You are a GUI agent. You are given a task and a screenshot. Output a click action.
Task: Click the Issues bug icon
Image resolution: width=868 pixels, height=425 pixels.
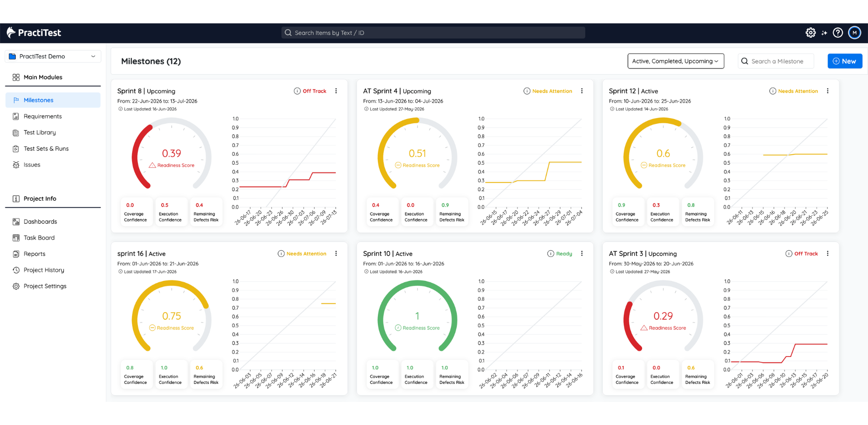16,165
